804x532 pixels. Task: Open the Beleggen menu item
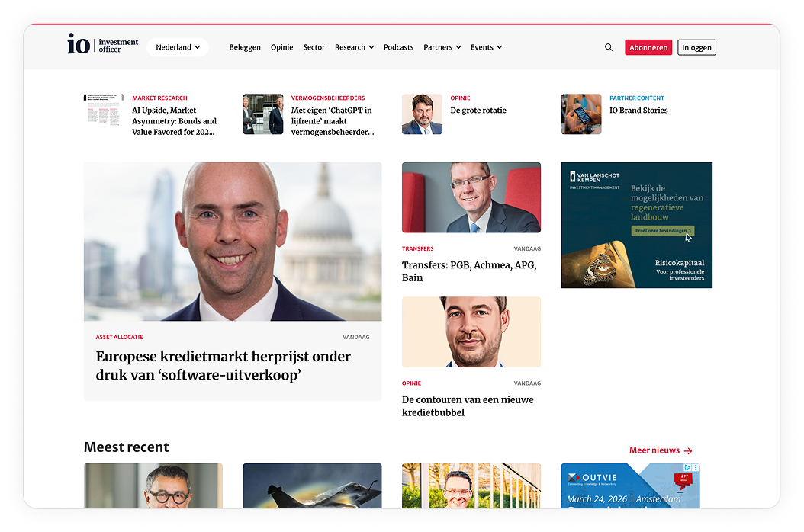point(245,47)
